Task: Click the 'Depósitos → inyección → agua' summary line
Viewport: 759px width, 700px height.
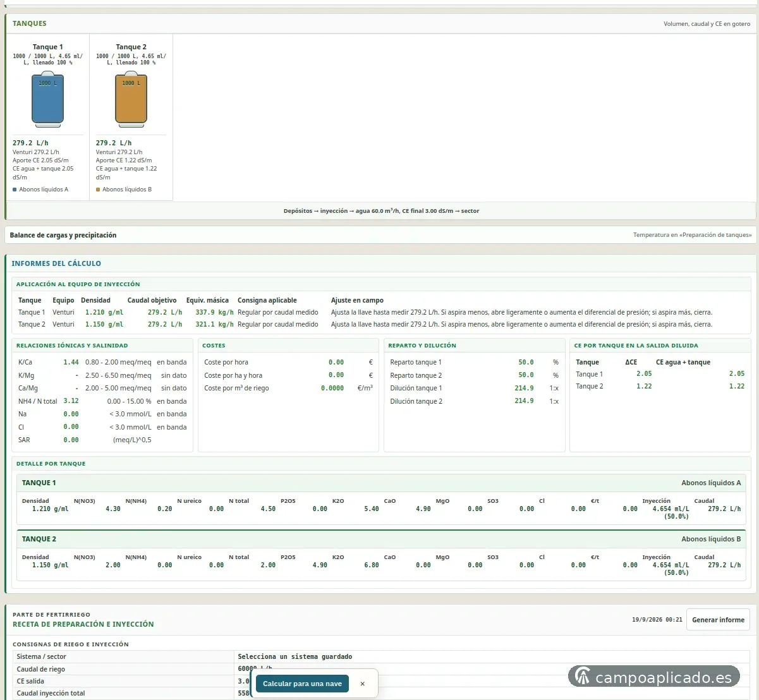Action: point(381,211)
